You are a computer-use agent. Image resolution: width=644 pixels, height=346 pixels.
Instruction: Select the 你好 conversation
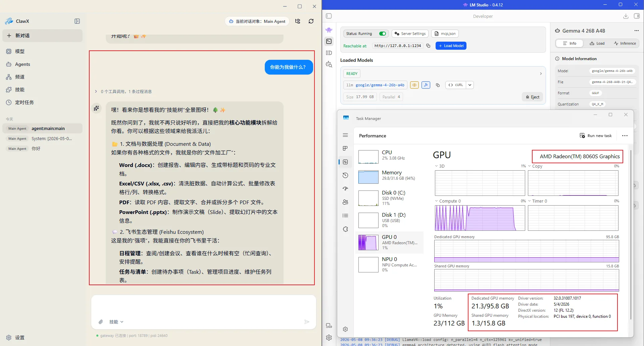[x=42, y=148]
